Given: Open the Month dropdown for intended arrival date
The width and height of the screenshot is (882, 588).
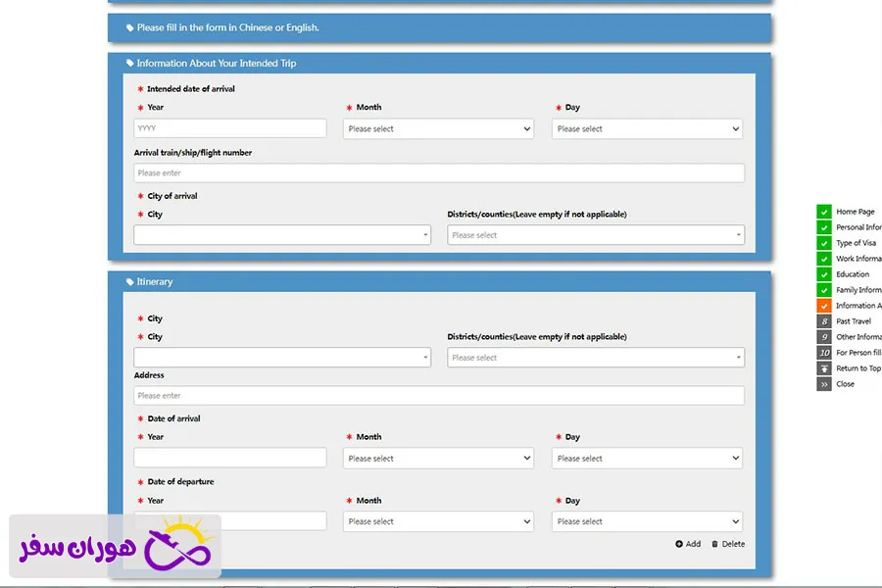Looking at the screenshot, I should pyautogui.click(x=439, y=128).
